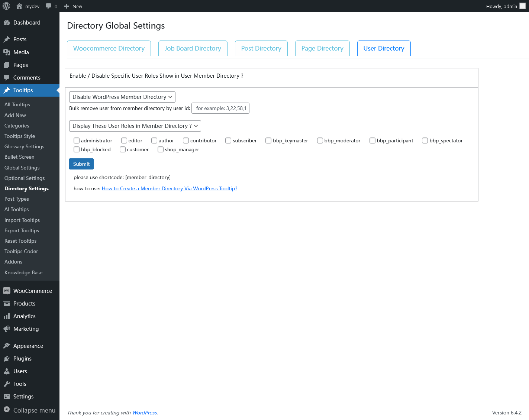Click the Submit button
This screenshot has height=420, width=529.
click(81, 164)
